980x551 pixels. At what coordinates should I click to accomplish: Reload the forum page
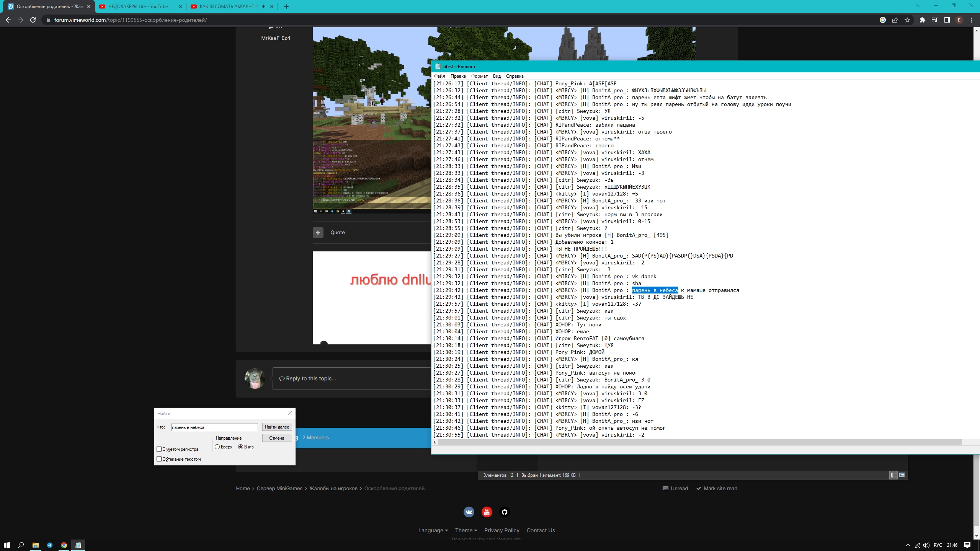33,20
